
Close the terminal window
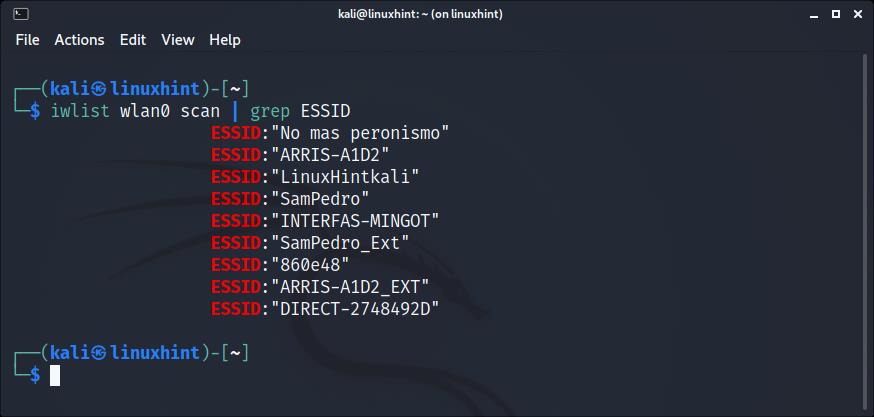tap(858, 14)
